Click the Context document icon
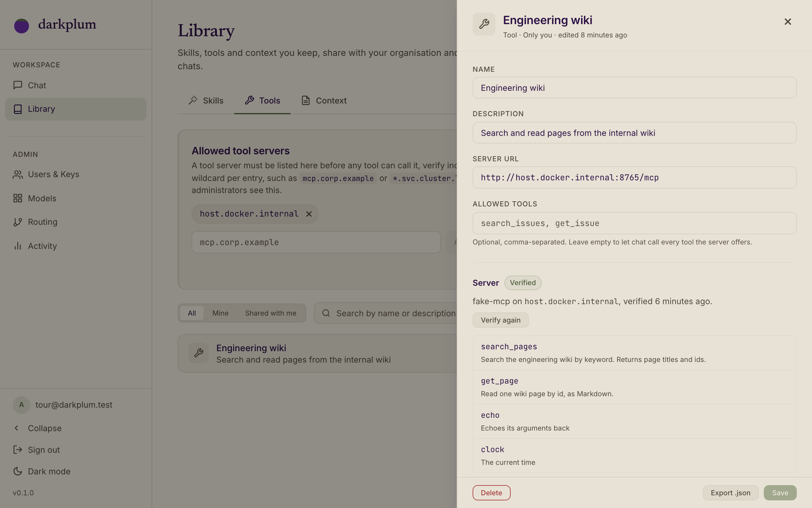The width and height of the screenshot is (812, 508). [x=306, y=100]
